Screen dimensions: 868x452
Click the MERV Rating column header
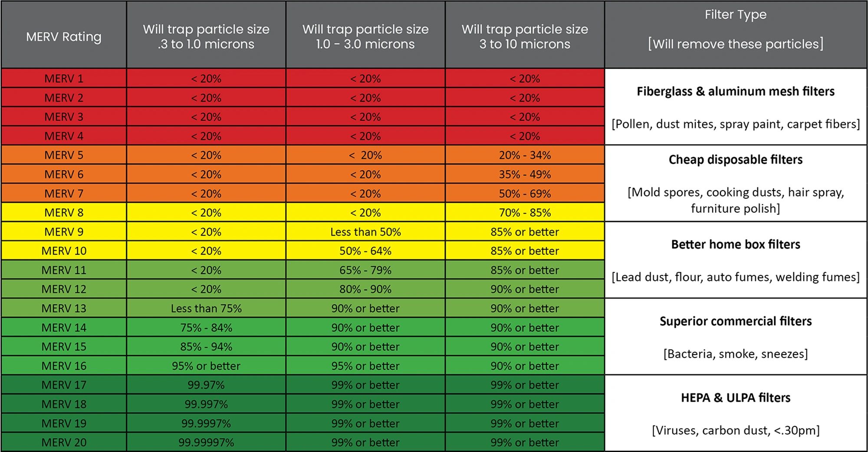coord(64,37)
